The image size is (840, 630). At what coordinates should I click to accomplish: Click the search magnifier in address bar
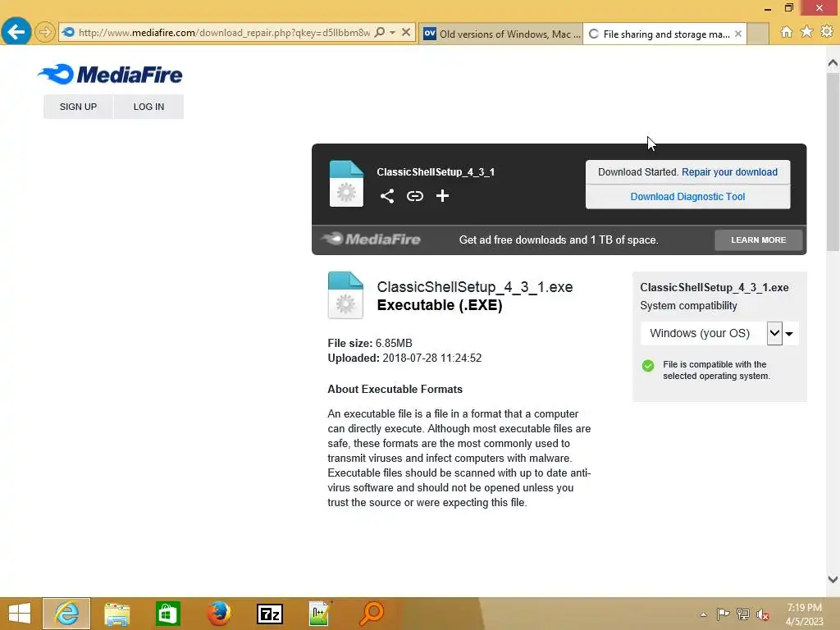pyautogui.click(x=380, y=32)
